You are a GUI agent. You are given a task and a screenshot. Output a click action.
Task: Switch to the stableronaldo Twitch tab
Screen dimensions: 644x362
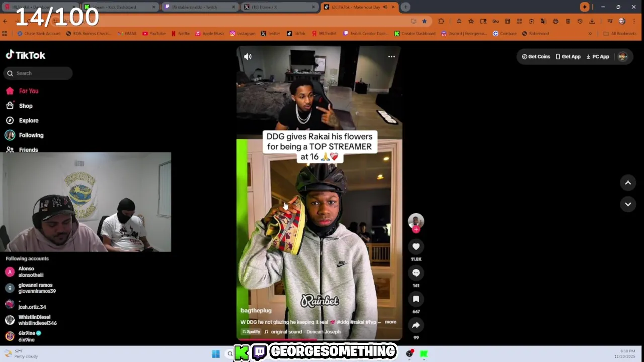click(199, 7)
